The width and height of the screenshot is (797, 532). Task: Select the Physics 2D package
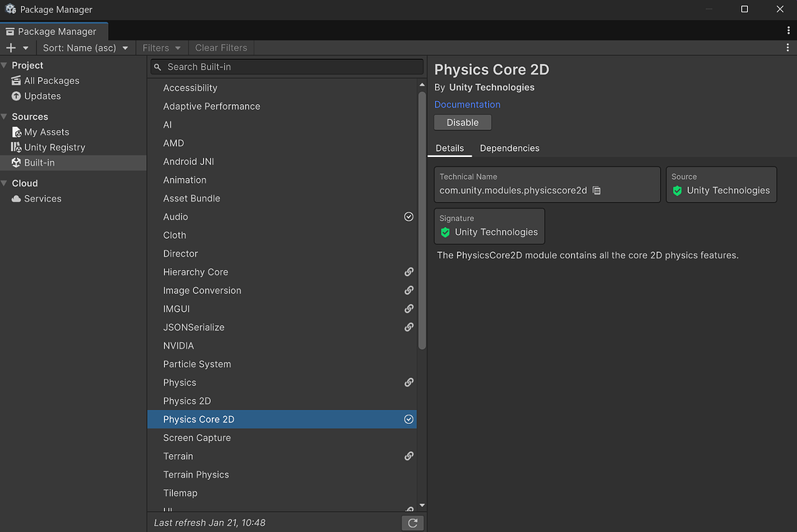click(282, 401)
